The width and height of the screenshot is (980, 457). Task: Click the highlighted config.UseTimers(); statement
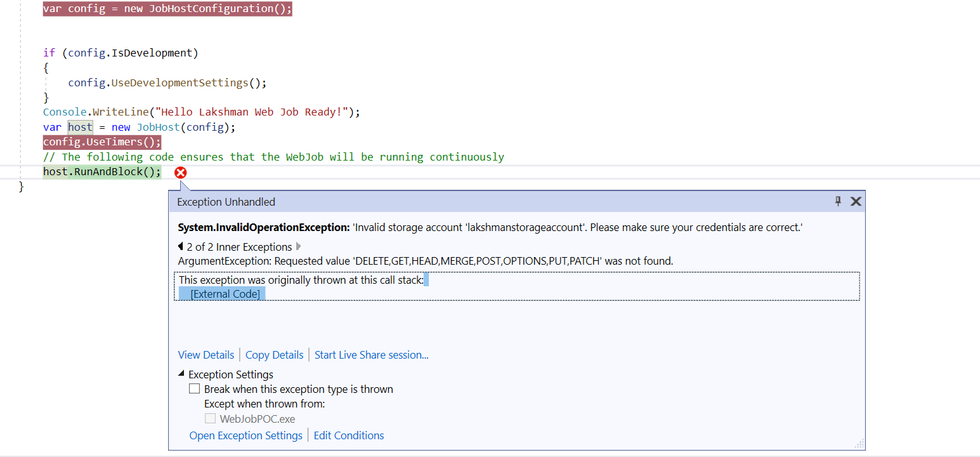click(x=101, y=142)
